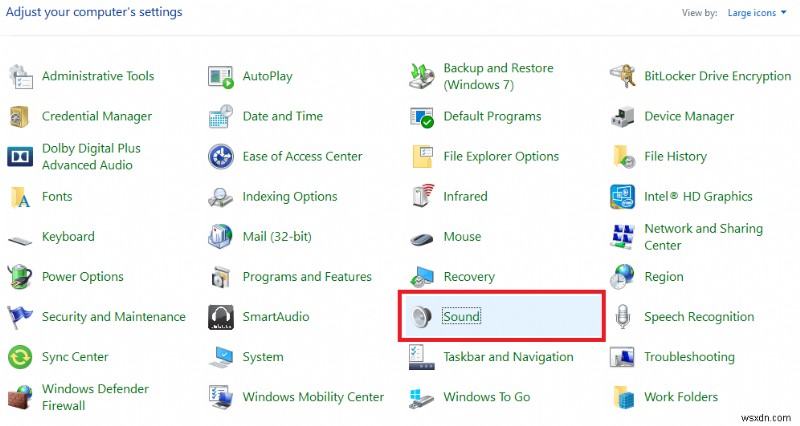800x426 pixels.
Task: Open the File History link
Action: [676, 157]
